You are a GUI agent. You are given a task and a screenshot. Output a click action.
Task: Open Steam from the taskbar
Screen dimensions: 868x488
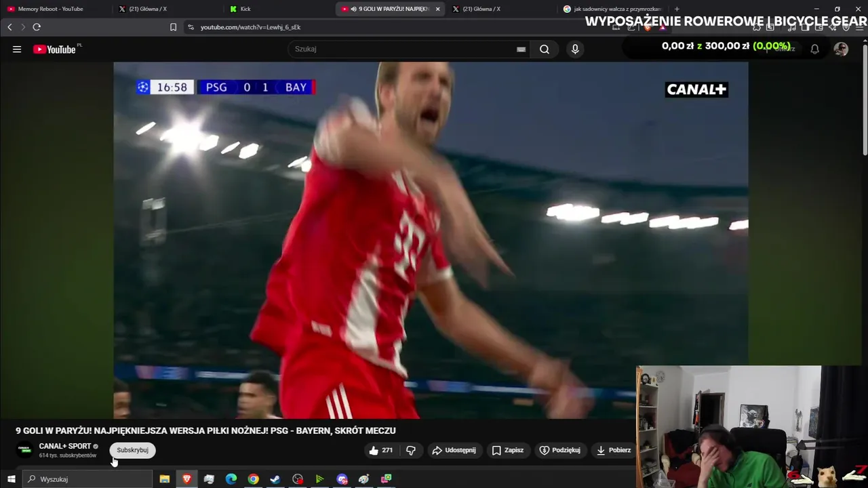coord(275,479)
